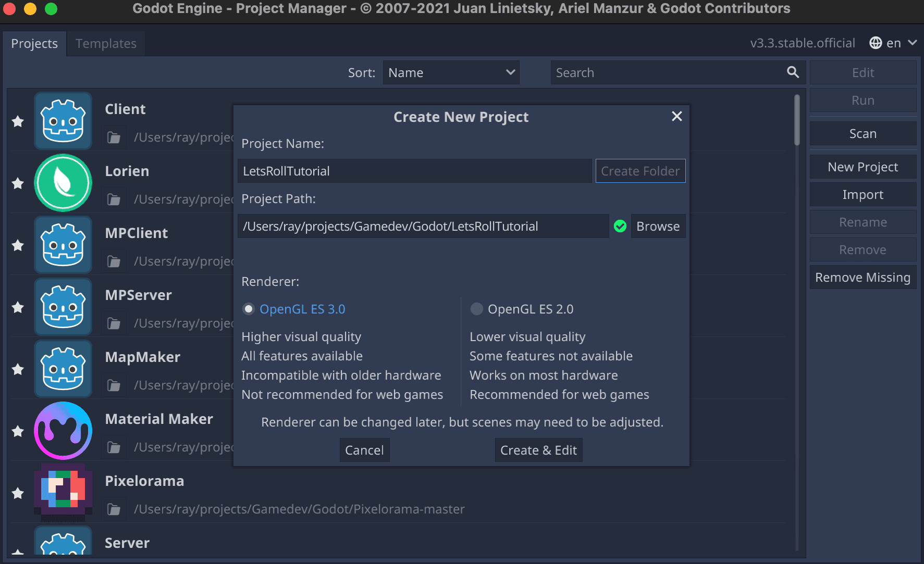Open MapMaker project folder icon
Screen dimensions: 924x564
(114, 385)
